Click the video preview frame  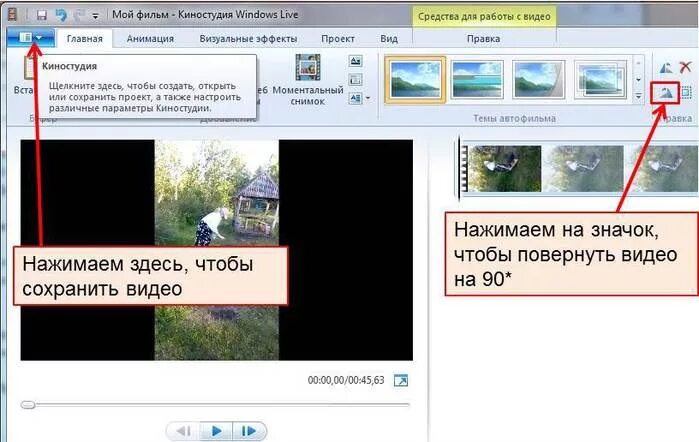coord(217,250)
